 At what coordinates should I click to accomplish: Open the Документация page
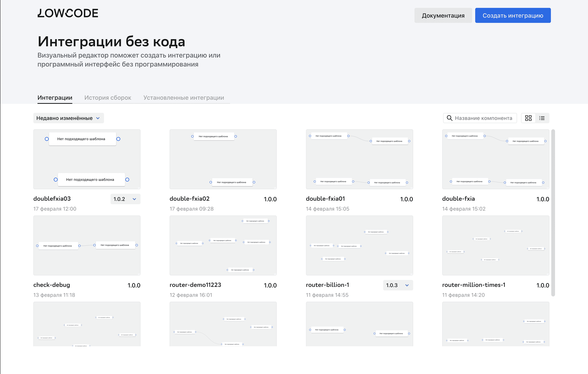point(443,15)
